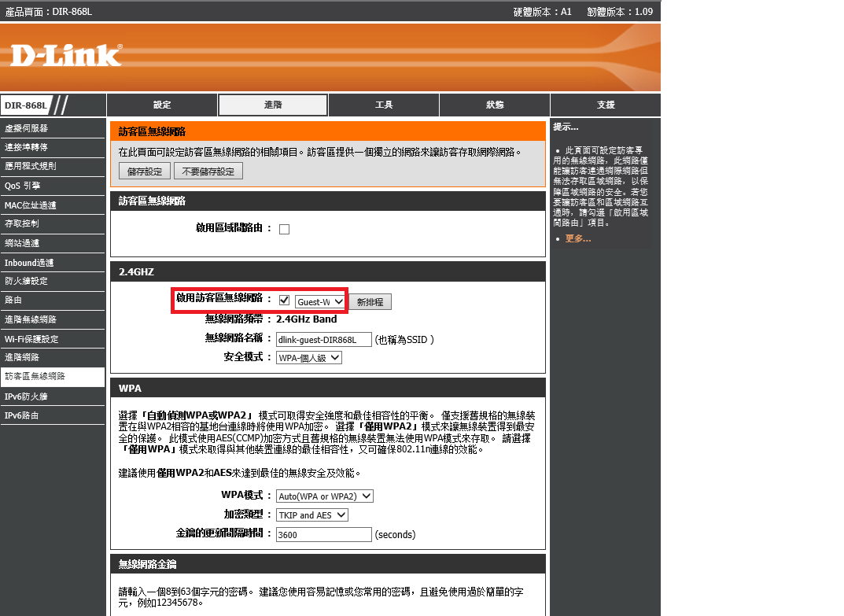Go to the 狀態 tab
This screenshot has width=844, height=616.
(x=495, y=105)
